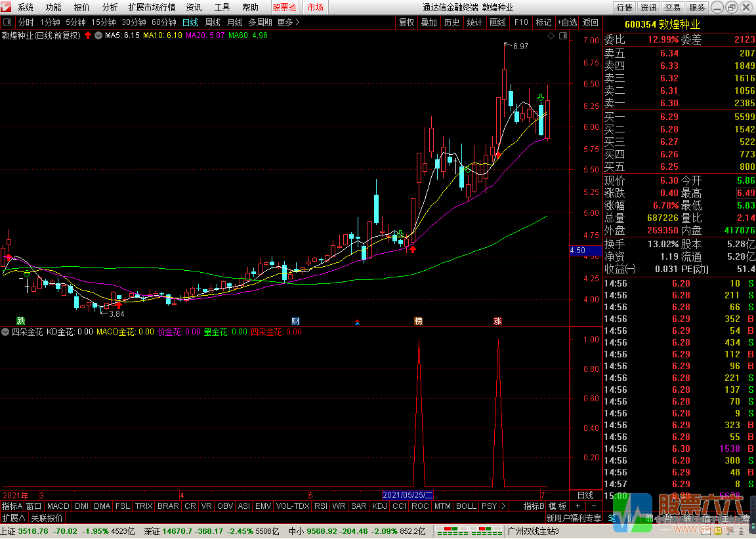Click the green 跌 event marker
The image size is (756, 539).
(21, 321)
